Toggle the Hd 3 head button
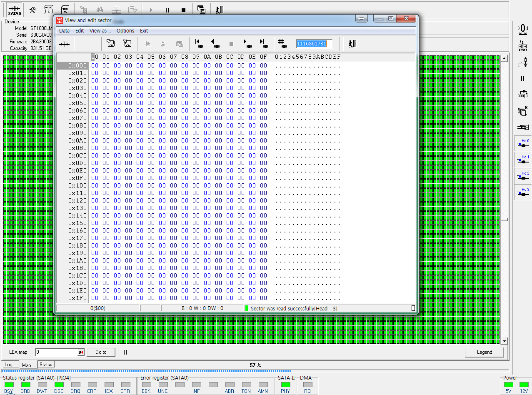532x395 pixels. click(523, 192)
